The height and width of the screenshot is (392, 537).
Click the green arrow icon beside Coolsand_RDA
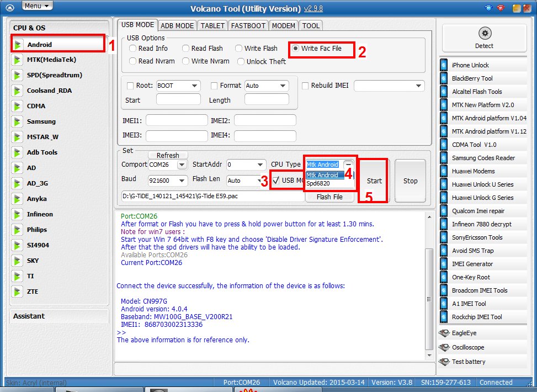click(x=17, y=91)
